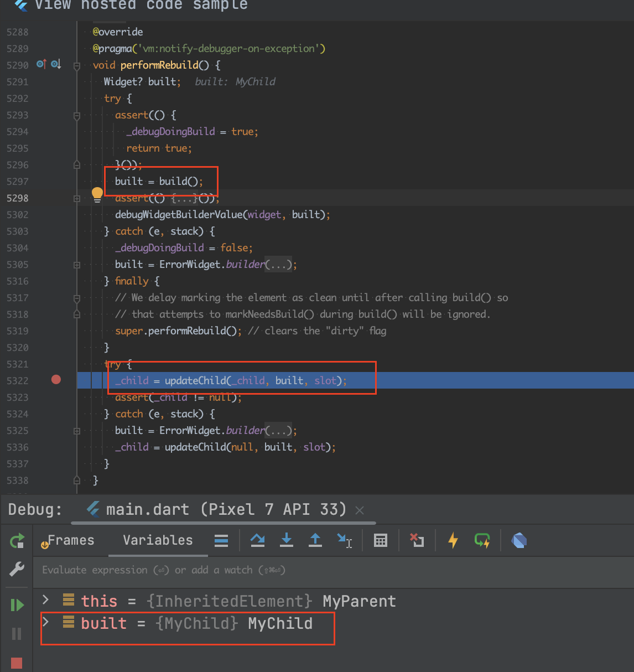Close the main.dart debug tab

tap(360, 510)
